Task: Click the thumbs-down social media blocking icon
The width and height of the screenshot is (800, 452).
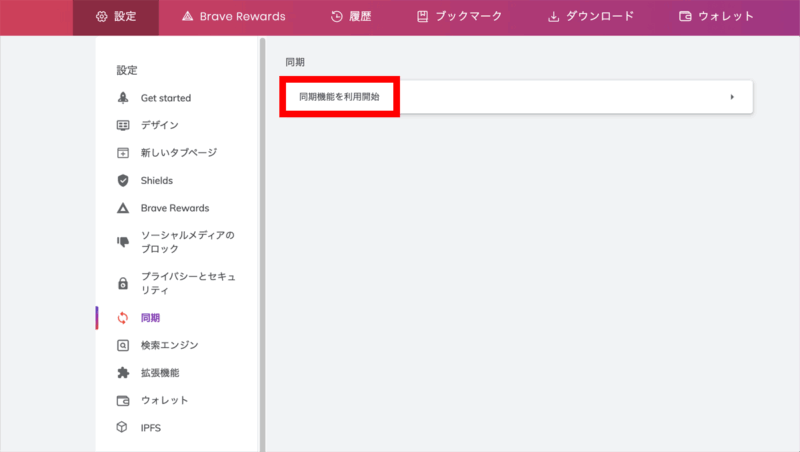Action: pyautogui.click(x=123, y=242)
